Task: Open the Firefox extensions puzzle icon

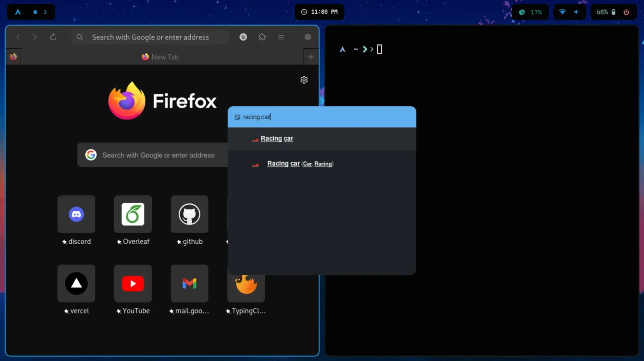Action: click(x=262, y=37)
